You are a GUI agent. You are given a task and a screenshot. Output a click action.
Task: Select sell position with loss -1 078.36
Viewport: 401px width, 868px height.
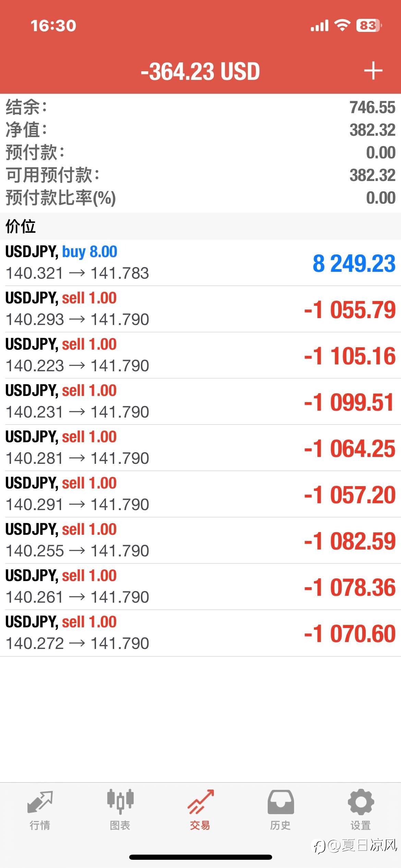pos(200,587)
